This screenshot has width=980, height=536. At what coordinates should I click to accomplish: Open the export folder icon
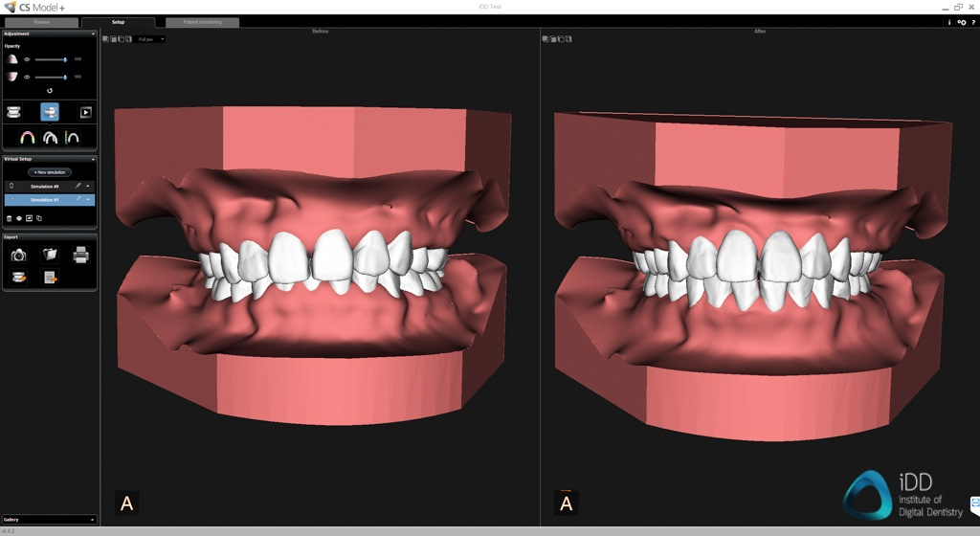click(x=50, y=255)
